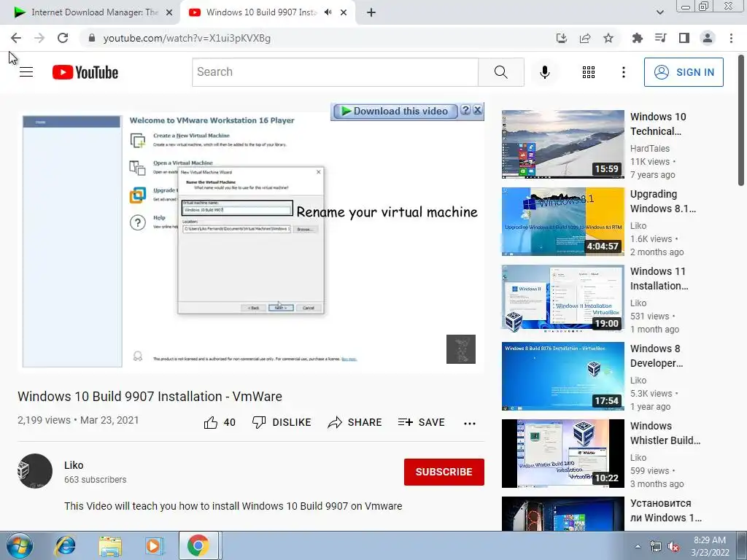Click Windows 10 Technical video title
Viewport: 747px width, 560px height.
658,124
